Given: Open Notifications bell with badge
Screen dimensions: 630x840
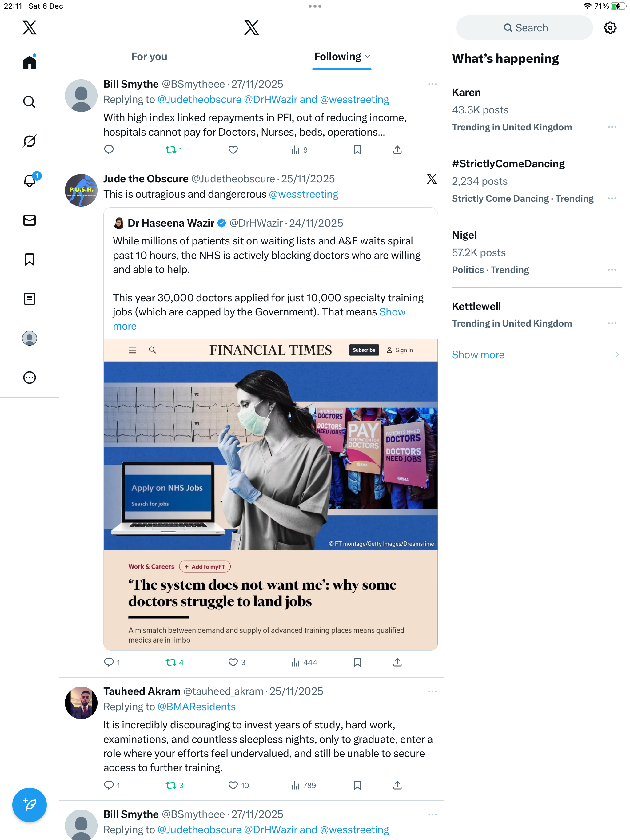Looking at the screenshot, I should pos(30,180).
